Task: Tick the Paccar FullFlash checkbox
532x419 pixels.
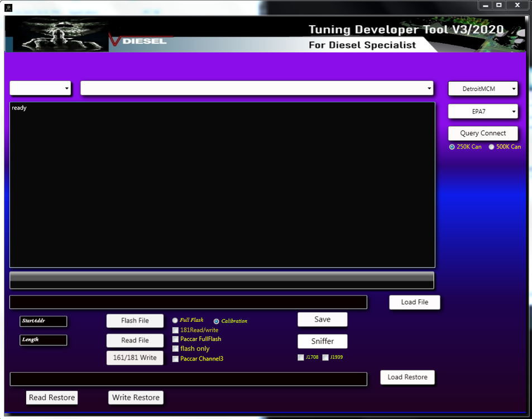Action: pos(176,339)
